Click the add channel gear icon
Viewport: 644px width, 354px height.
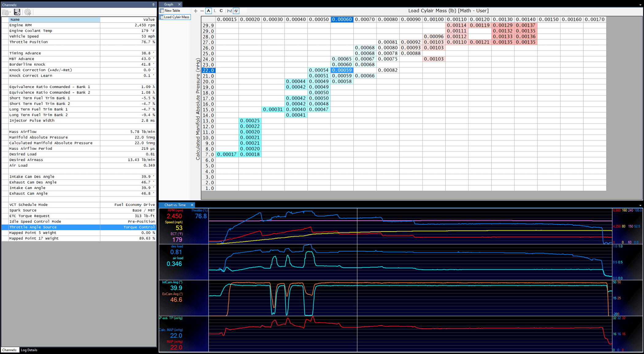[x=28, y=12]
